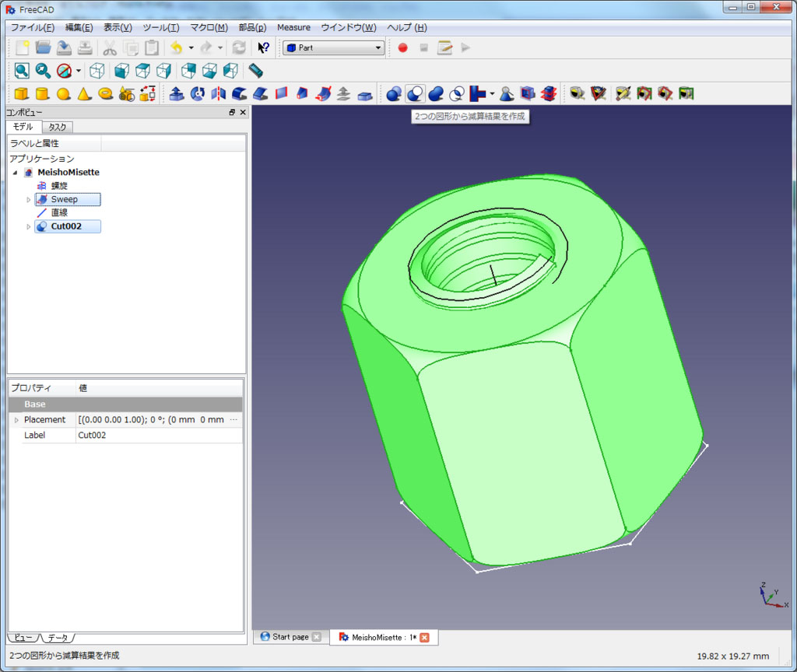Image resolution: width=797 pixels, height=672 pixels.
Task: Open the 表示 menu
Action: [x=118, y=27]
